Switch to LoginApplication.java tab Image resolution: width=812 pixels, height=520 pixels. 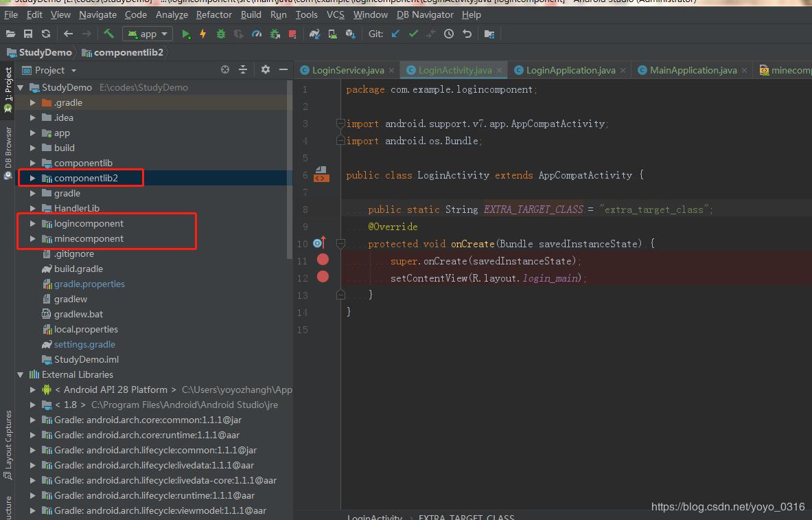[570, 71]
